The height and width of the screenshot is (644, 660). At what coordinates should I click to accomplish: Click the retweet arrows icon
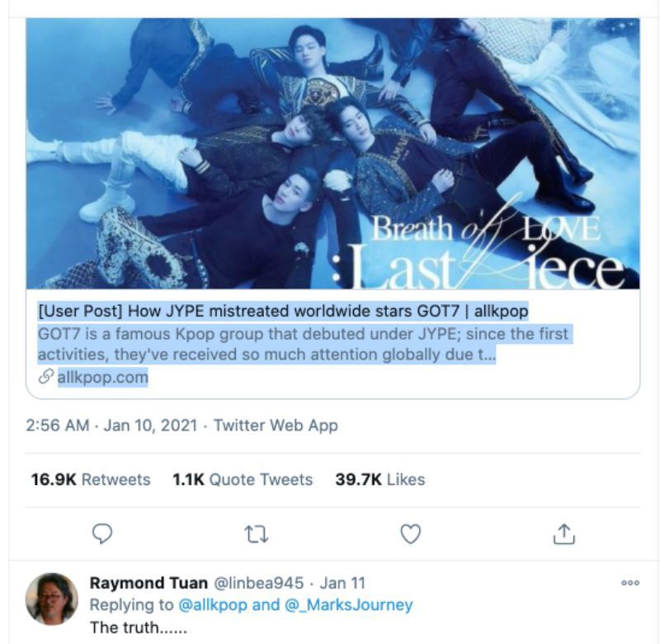[x=255, y=534]
